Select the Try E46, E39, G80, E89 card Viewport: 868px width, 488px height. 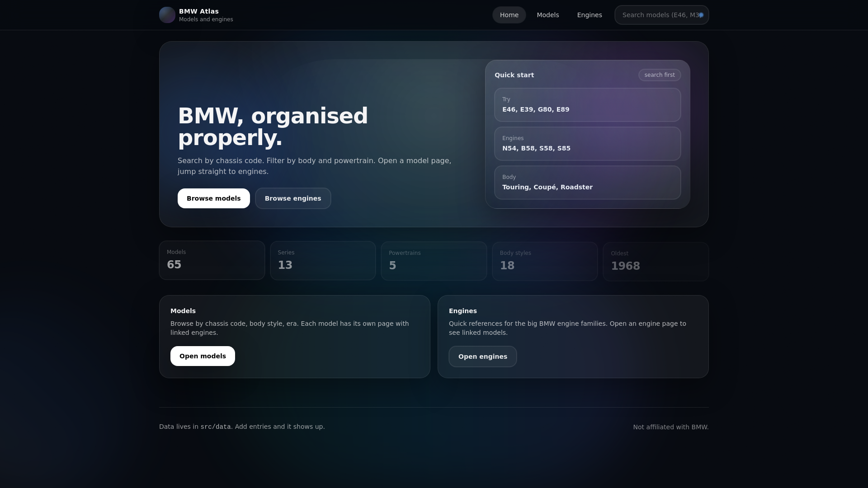[588, 105]
